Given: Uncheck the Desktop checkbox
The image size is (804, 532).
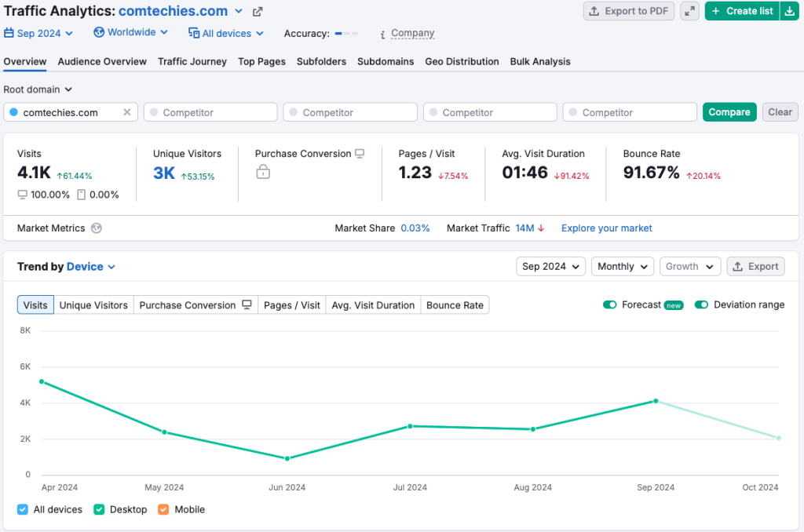Looking at the screenshot, I should pyautogui.click(x=99, y=509).
